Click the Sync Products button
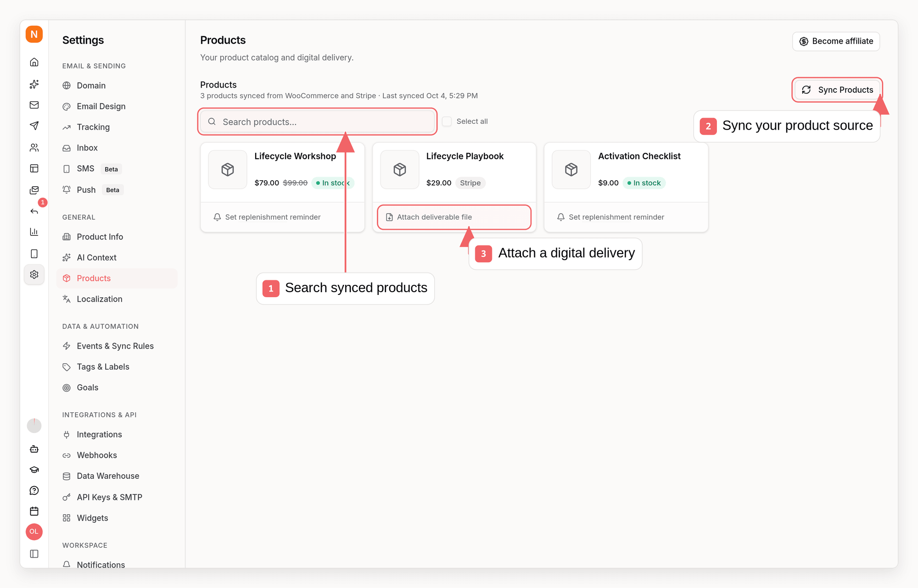Viewport: 918px width, 588px height. pyautogui.click(x=838, y=90)
